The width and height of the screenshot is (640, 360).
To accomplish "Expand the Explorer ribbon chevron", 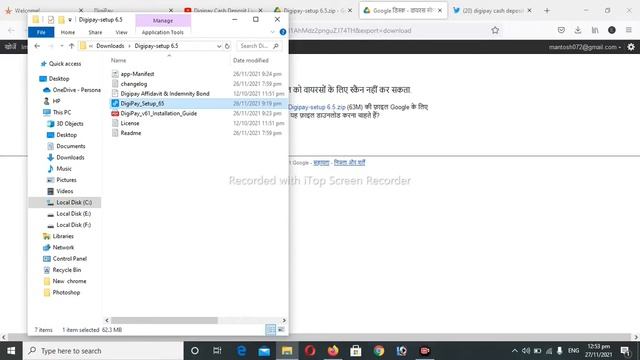I will click(273, 32).
